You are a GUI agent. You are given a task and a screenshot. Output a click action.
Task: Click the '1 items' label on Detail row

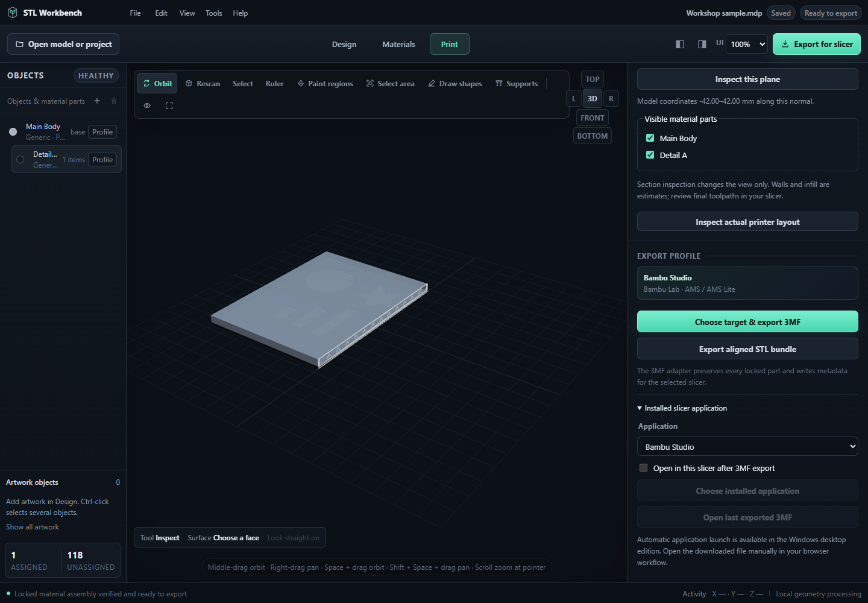(x=74, y=160)
